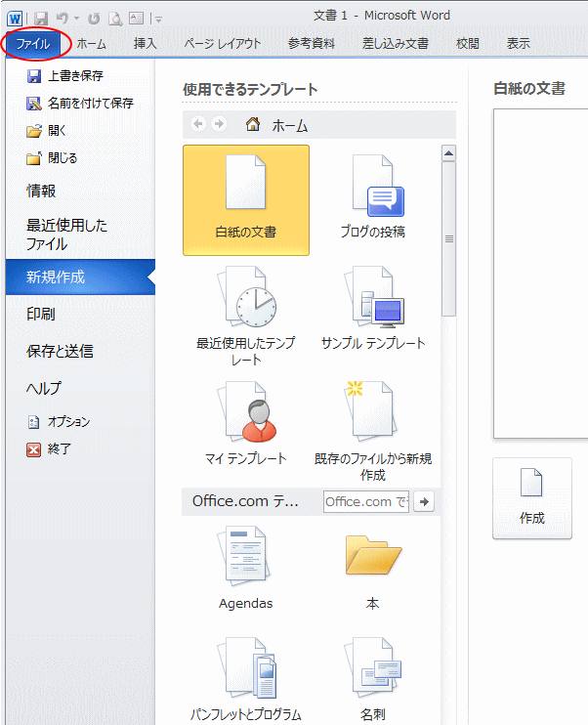Click the 作成 button
This screenshot has width=588, height=725.
pyautogui.click(x=532, y=498)
